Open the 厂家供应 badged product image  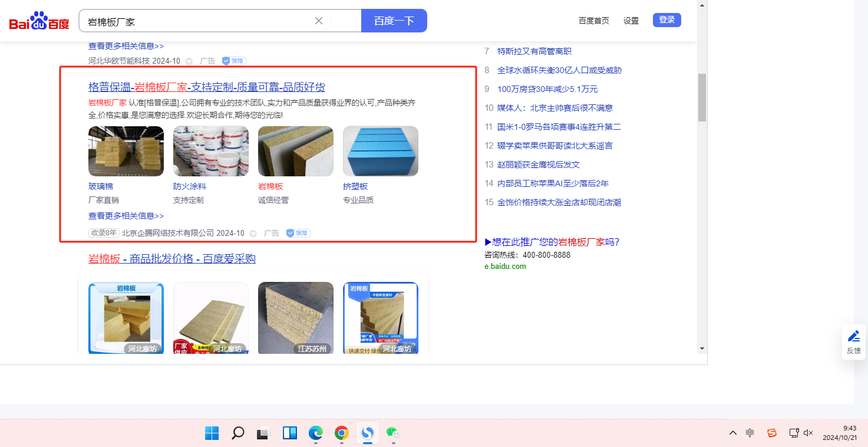pos(211,318)
